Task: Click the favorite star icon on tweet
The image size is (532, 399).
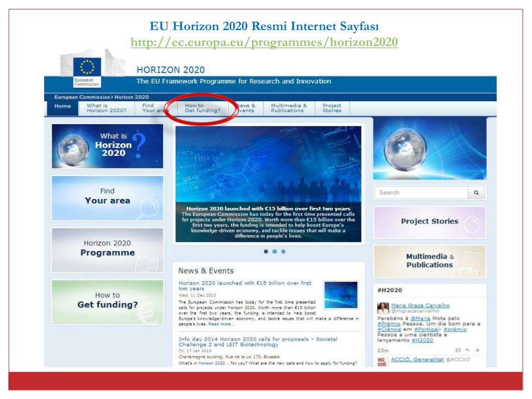Action: (477, 350)
